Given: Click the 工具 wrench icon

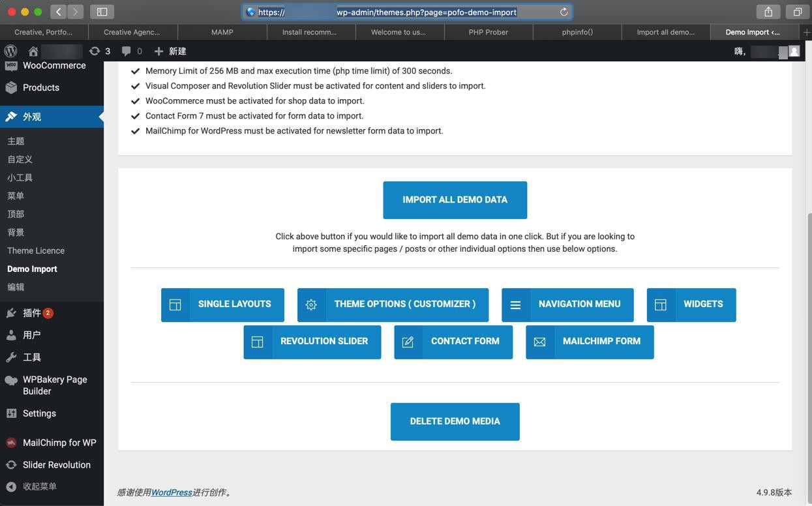Looking at the screenshot, I should click(x=11, y=357).
